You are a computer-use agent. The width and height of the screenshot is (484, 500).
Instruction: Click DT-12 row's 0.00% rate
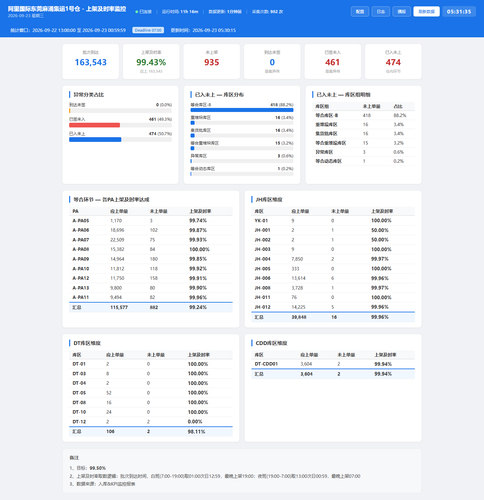[195, 421]
